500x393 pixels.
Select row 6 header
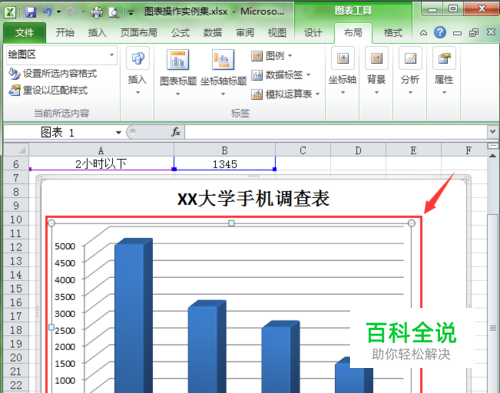[15, 164]
